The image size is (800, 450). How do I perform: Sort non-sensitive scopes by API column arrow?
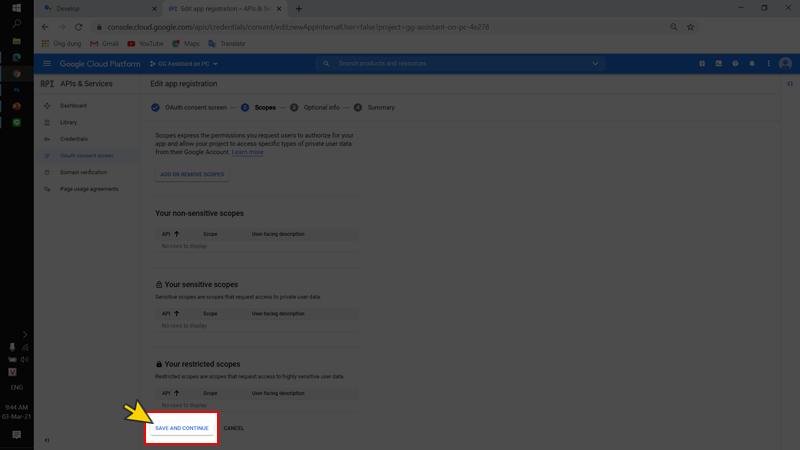tap(177, 234)
